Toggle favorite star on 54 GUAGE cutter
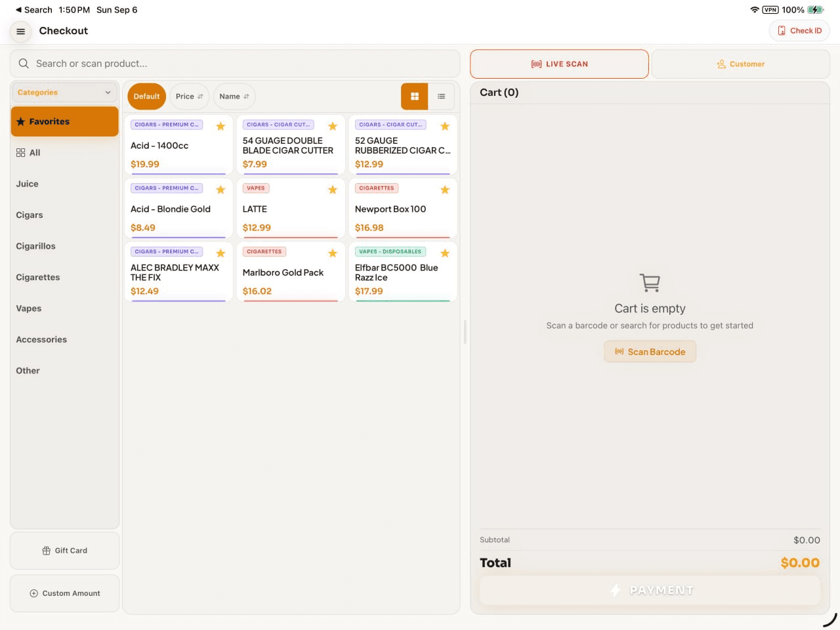 click(x=333, y=126)
